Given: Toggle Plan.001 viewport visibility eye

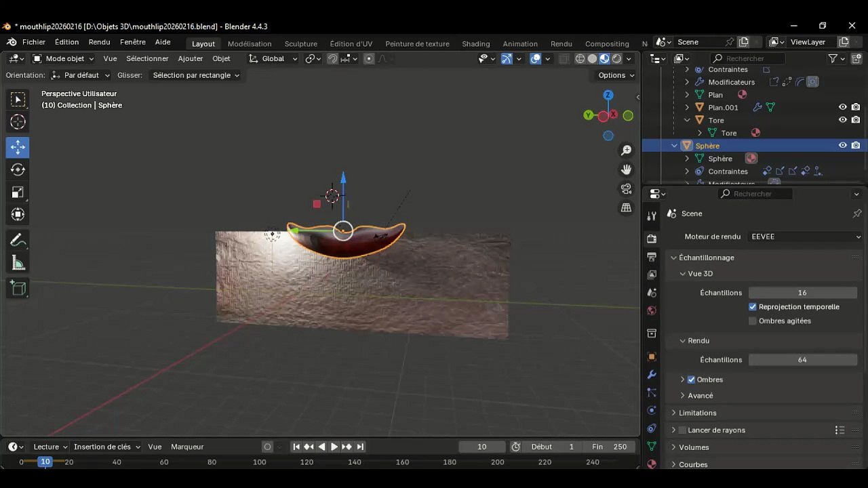Looking at the screenshot, I should coord(843,107).
